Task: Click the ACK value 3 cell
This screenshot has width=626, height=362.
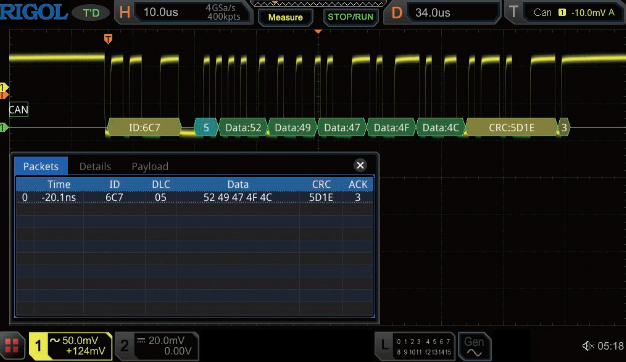Action: (x=358, y=197)
